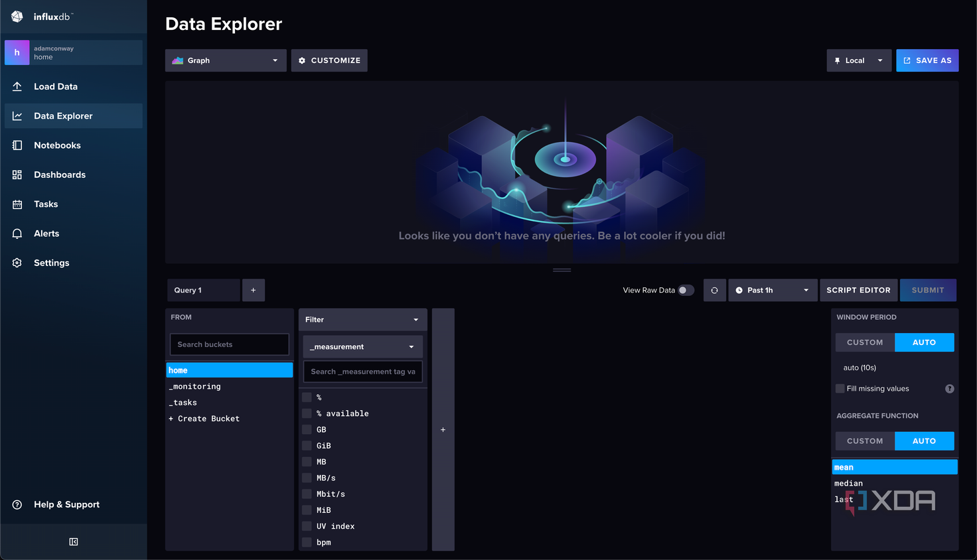Select the _monitoring bucket

[x=230, y=386]
